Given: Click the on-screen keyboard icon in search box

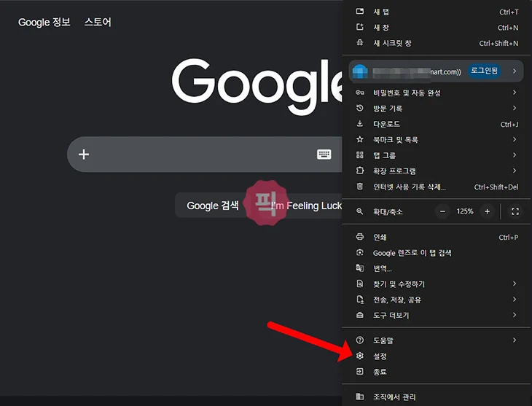Looking at the screenshot, I should 324,154.
